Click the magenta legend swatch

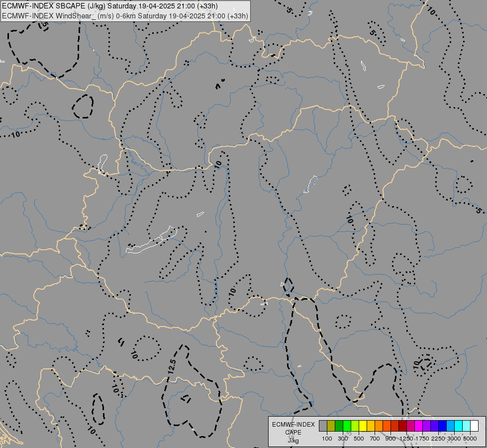419,426
